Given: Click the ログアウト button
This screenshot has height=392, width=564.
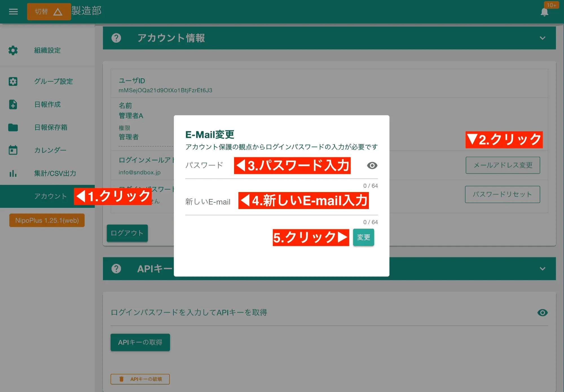Looking at the screenshot, I should coord(127,233).
